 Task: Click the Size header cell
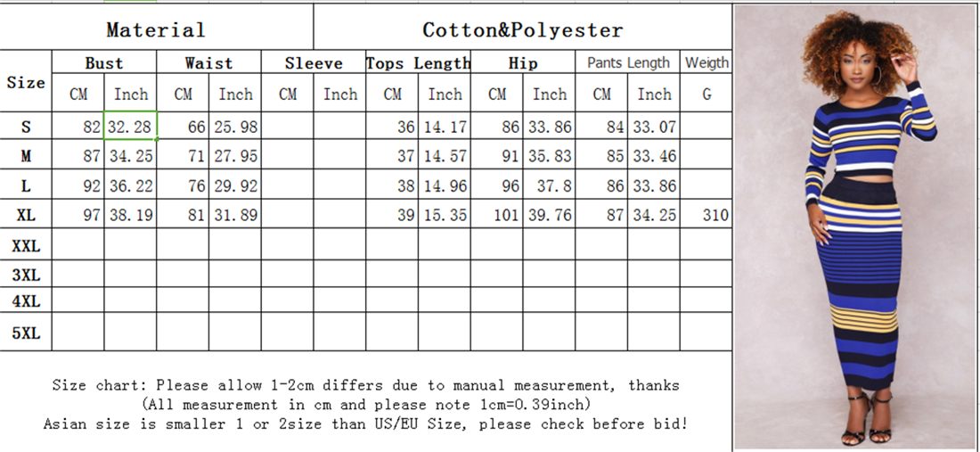(26, 83)
